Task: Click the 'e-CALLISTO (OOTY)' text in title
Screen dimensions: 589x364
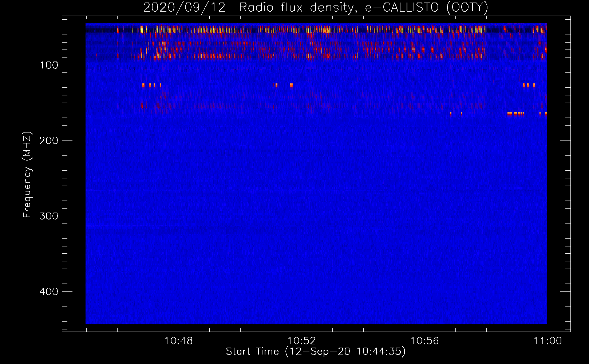Action: (426, 8)
